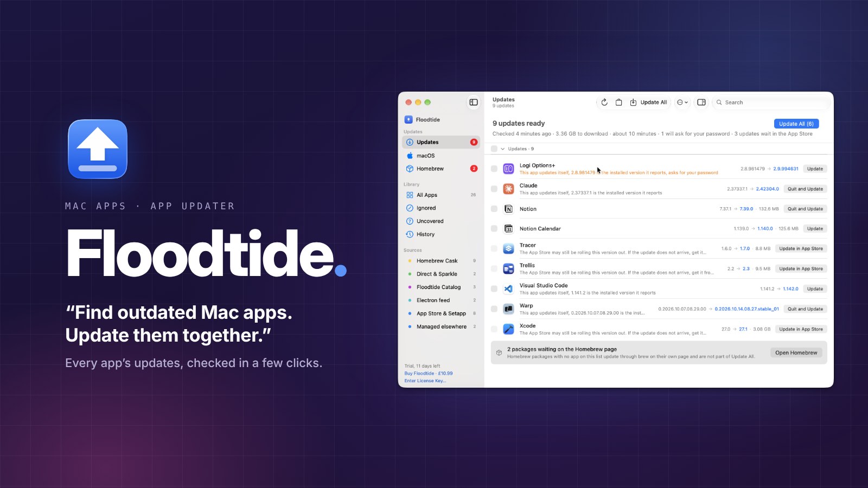
Task: Toggle the left sidebar panel icon
Action: [x=474, y=102]
